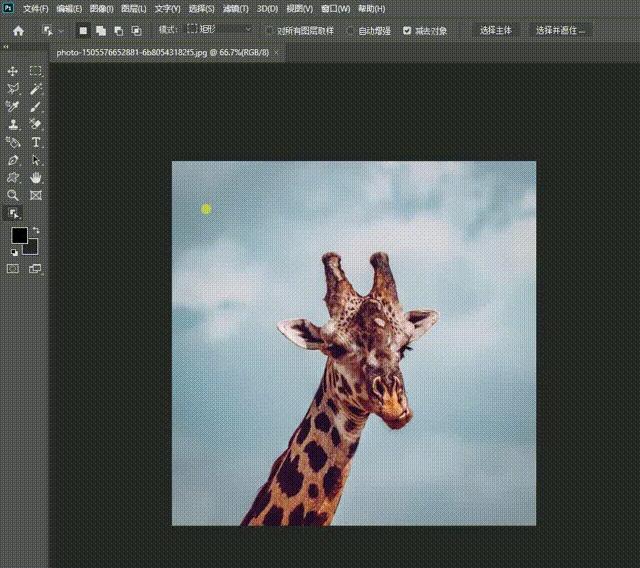Uncheck the 减去对象 checkbox
Viewport: 640px width, 568px height.
click(407, 31)
